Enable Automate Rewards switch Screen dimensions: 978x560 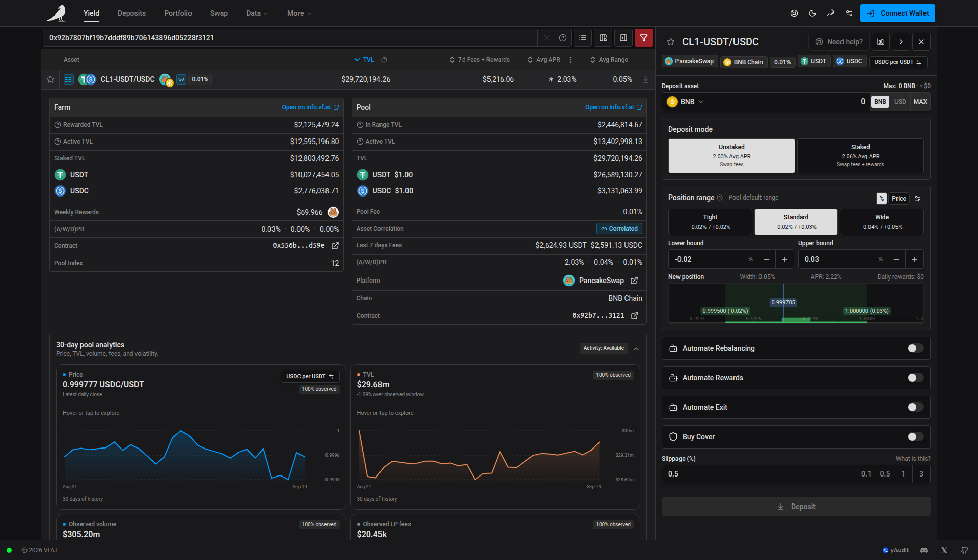tap(915, 378)
